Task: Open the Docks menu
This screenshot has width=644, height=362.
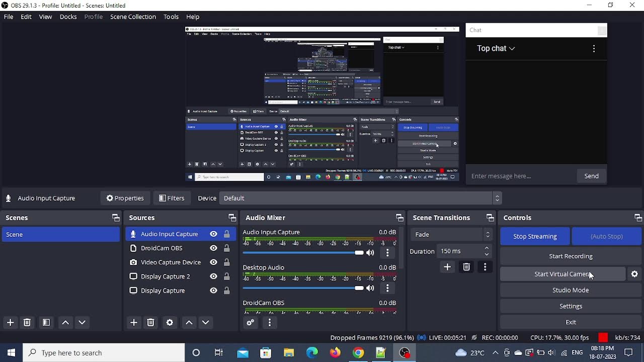Action: tap(68, 17)
